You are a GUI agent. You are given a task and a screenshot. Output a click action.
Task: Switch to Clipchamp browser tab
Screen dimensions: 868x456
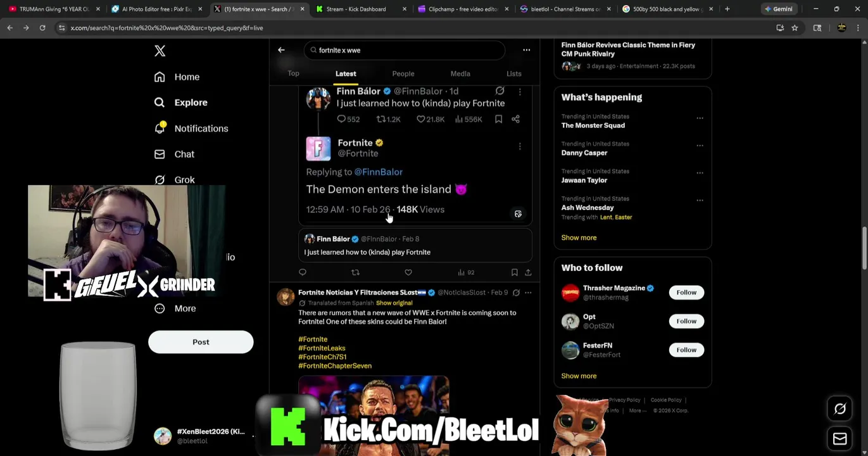coord(463,9)
